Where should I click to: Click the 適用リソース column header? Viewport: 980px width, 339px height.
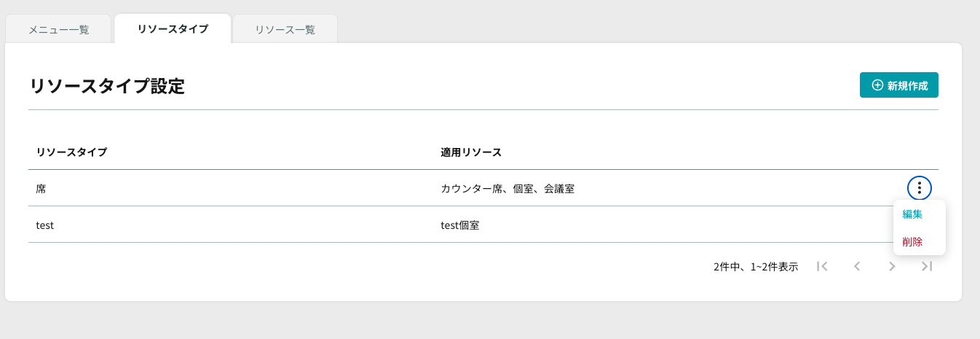pyautogui.click(x=471, y=152)
